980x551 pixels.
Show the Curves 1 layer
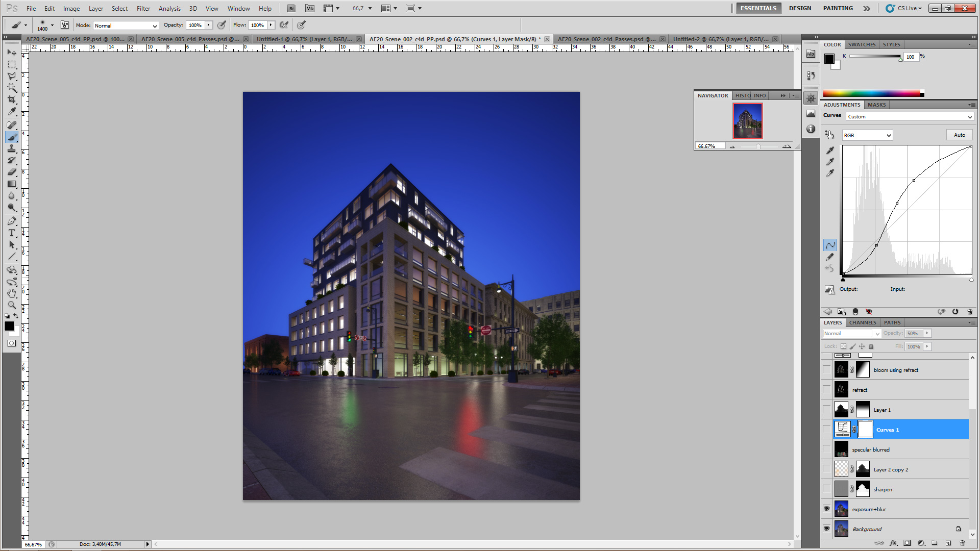[826, 430]
